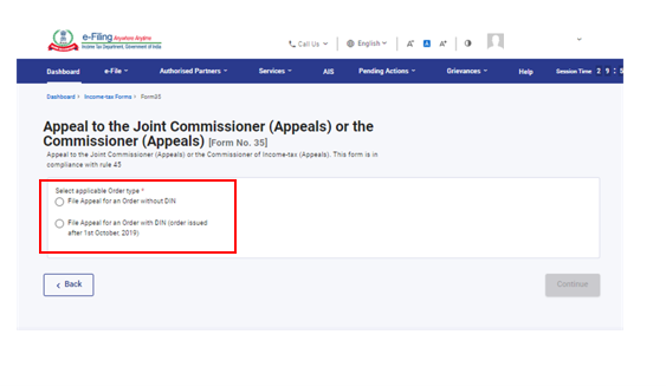Click the Back button
666x386 pixels.
click(68, 285)
